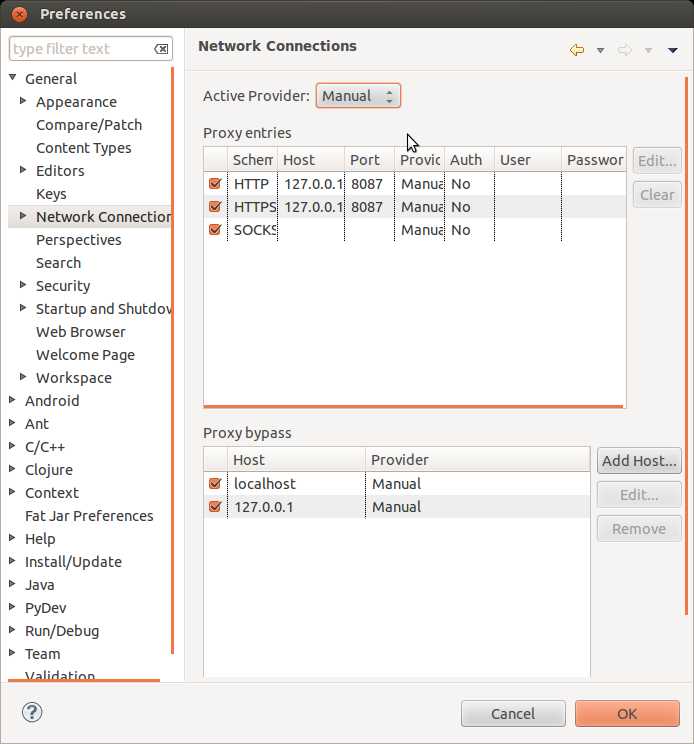Expand the Clojure preferences node

[x=13, y=469]
